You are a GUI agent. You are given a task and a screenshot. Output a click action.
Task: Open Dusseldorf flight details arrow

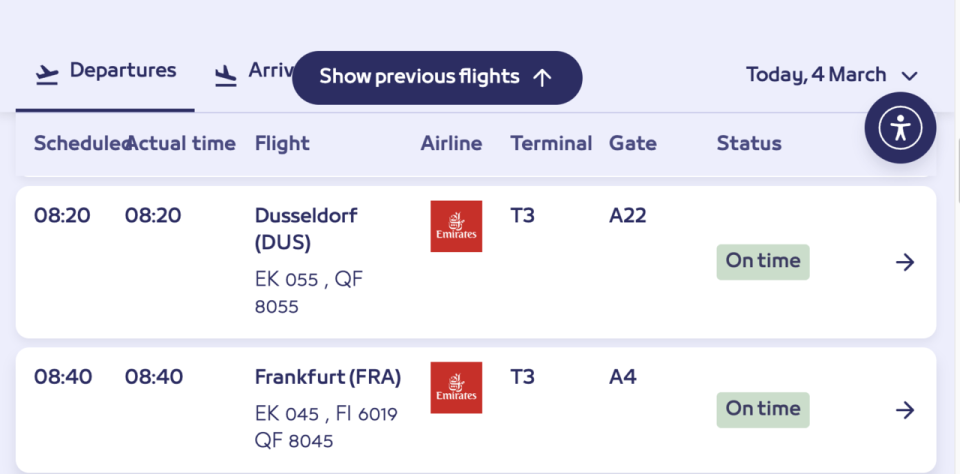tap(905, 262)
